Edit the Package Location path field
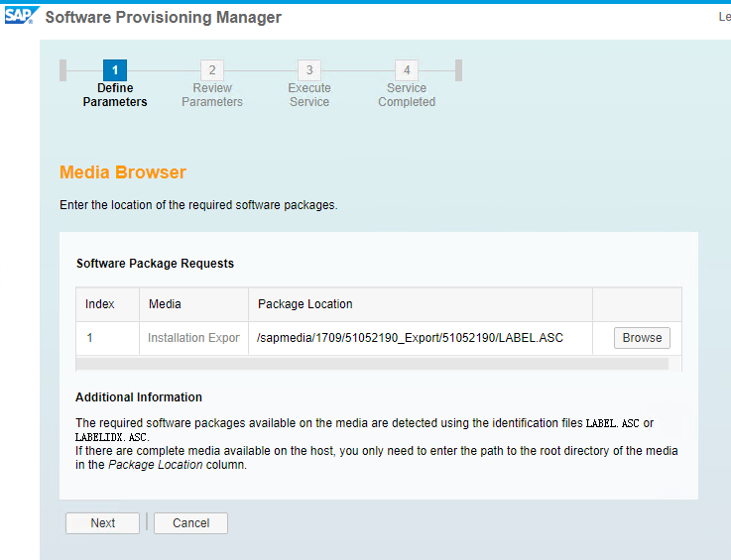Image resolution: width=731 pixels, height=560 pixels. click(420, 338)
